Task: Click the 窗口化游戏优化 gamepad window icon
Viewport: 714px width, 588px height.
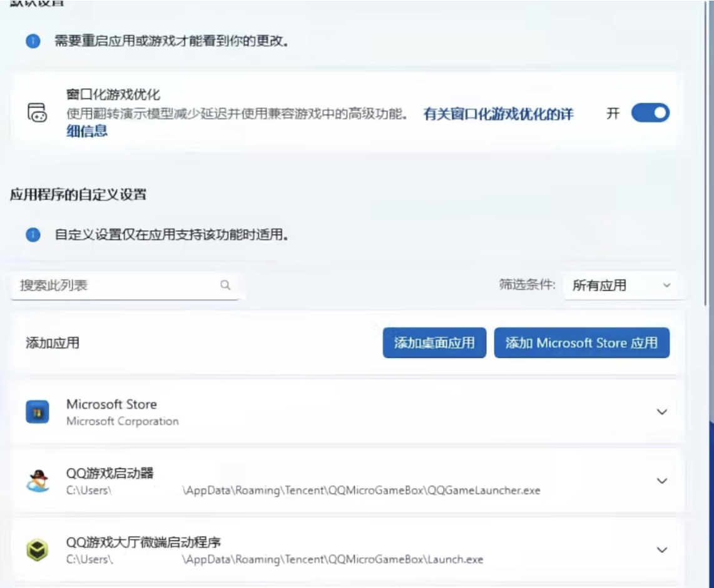Action: click(x=37, y=113)
